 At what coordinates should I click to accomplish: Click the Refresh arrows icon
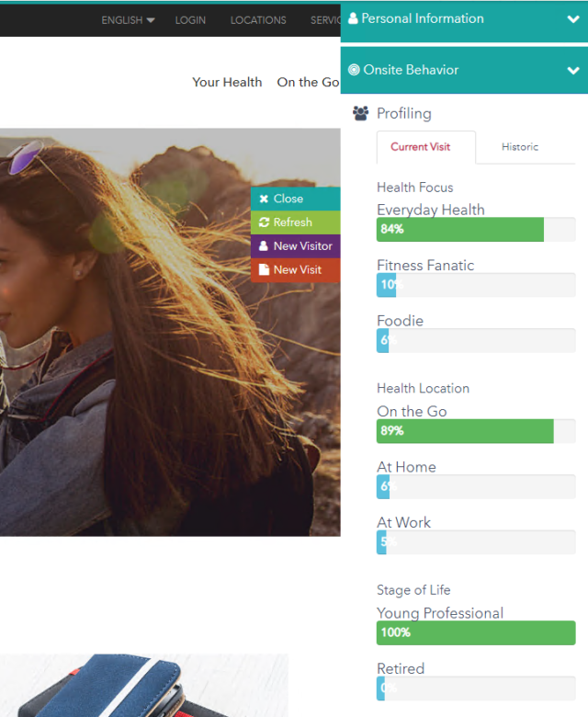(264, 222)
